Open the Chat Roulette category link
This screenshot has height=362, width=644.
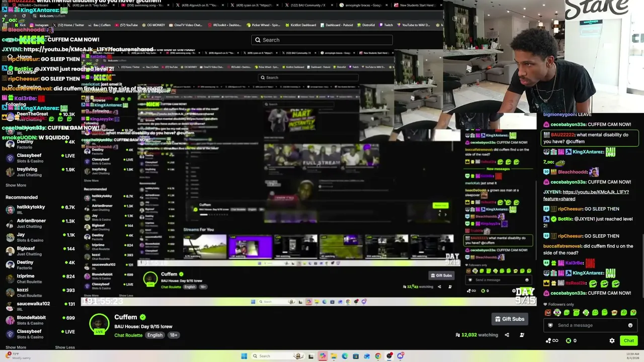point(128,335)
